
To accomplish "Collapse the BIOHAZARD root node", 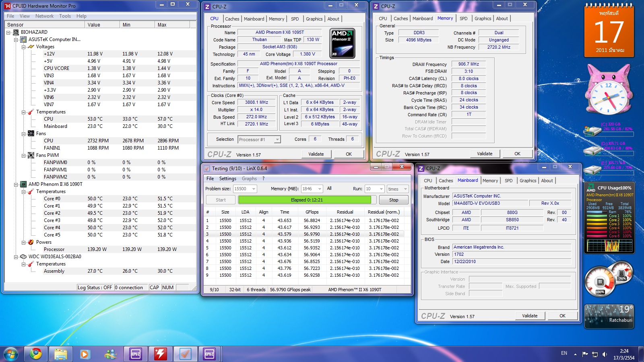I will 8,33.
